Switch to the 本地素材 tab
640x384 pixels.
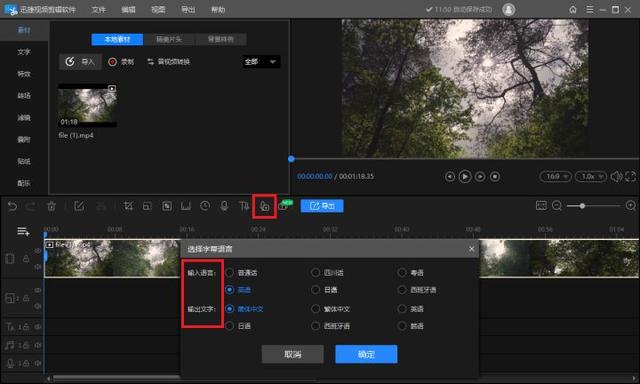[x=118, y=39]
